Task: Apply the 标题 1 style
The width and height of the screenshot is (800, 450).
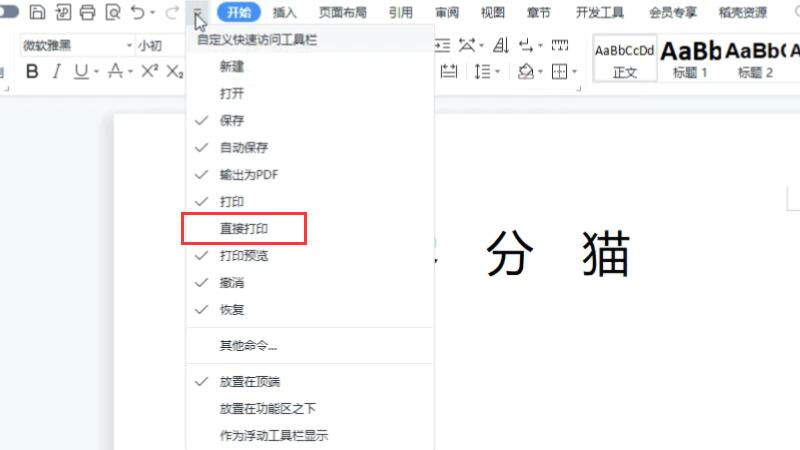Action: [690, 59]
